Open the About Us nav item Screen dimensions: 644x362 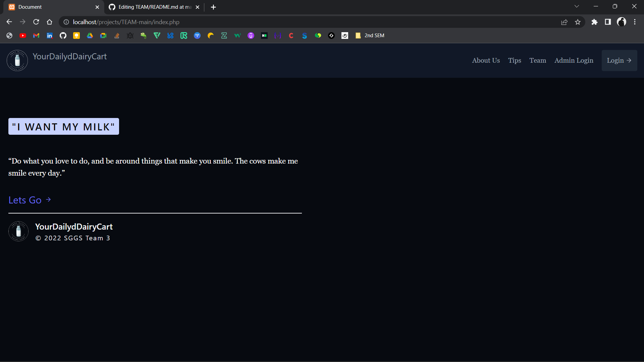(486, 60)
